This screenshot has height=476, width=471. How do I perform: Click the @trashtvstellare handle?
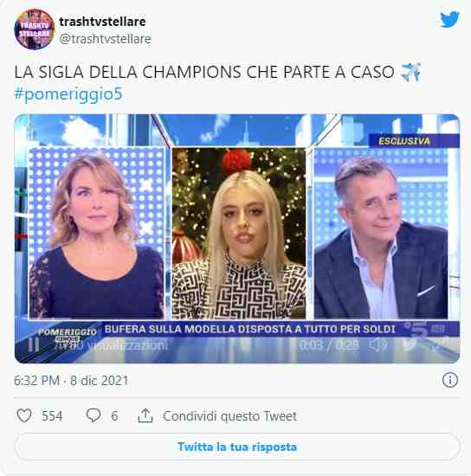click(x=106, y=39)
